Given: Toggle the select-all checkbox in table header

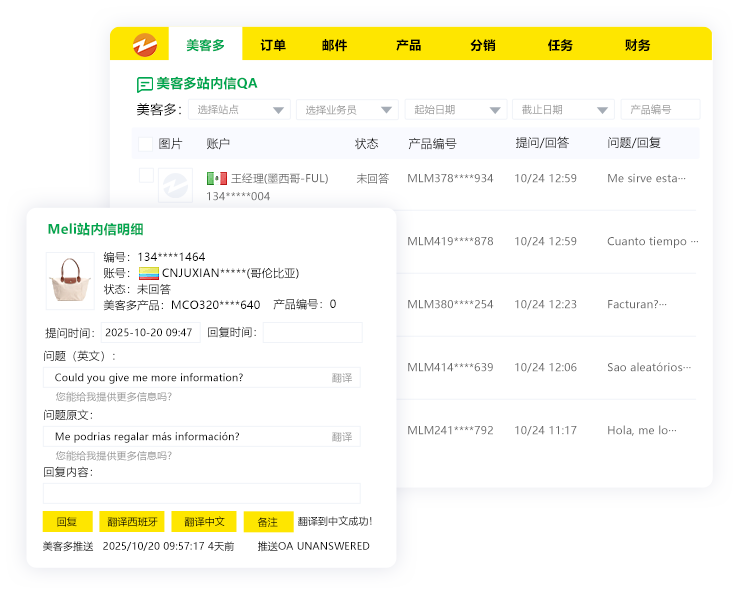Looking at the screenshot, I should coord(146,143).
